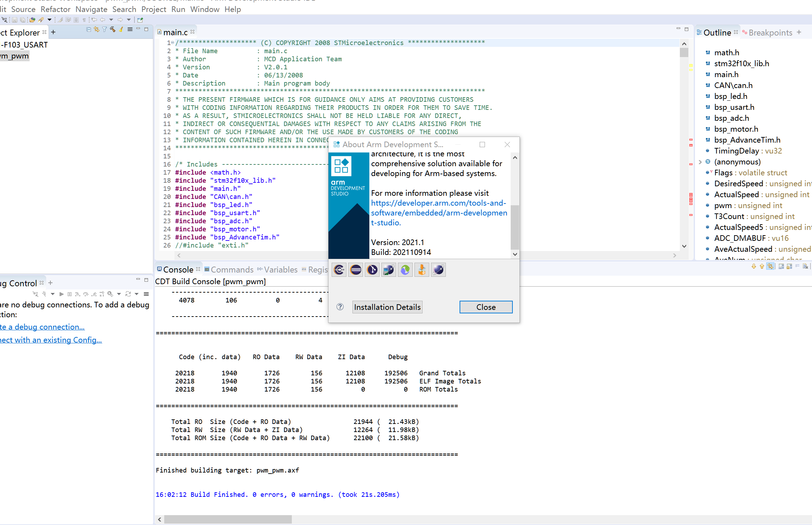Open the open-element folder icon in toolbar

click(32, 20)
